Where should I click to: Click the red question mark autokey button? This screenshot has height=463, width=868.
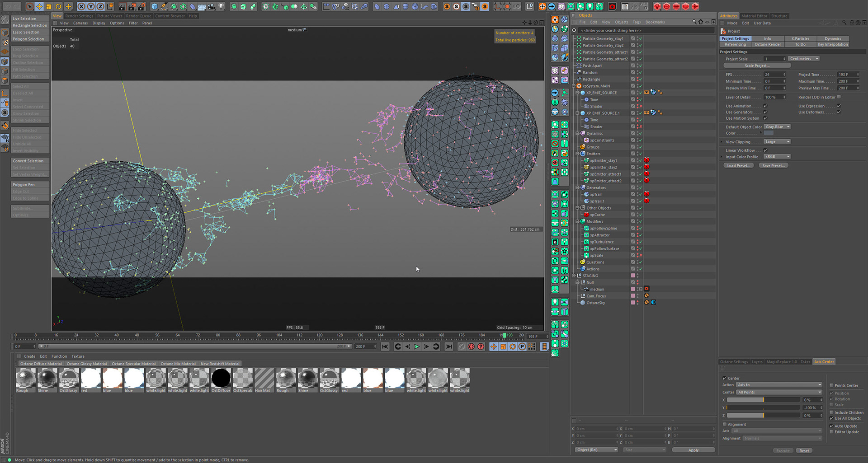pos(481,346)
